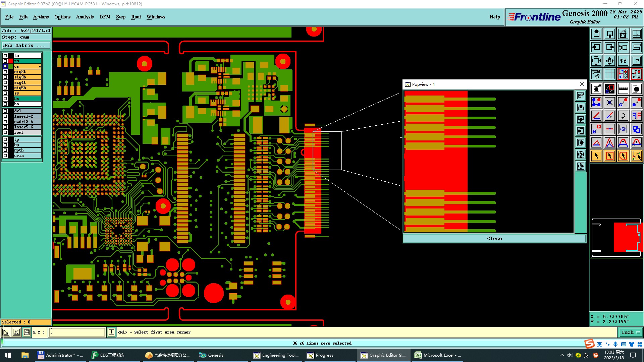Choose the net selection pointer tool
Screen dimensions: 644x362
636,156
